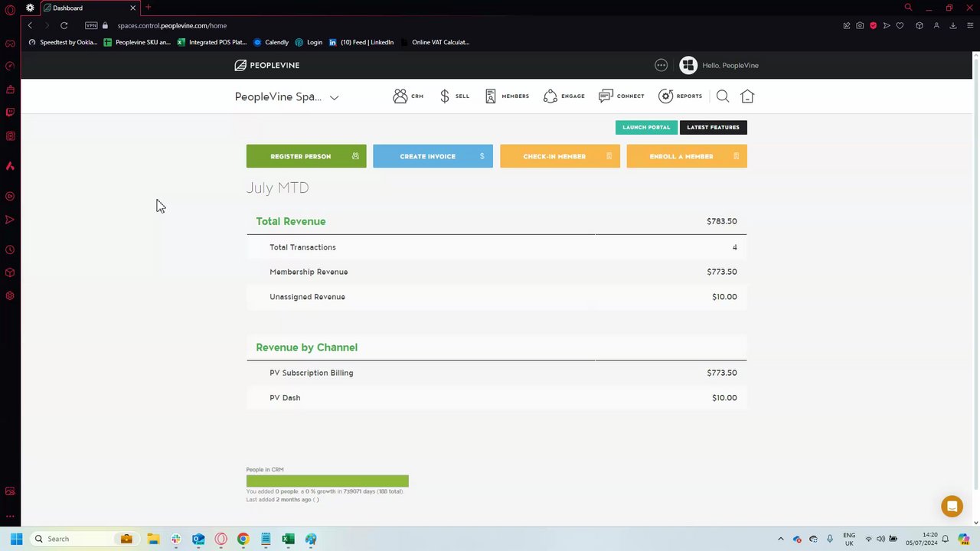This screenshot has width=980, height=551.
Task: Click the magnifier search icon in navigation
Action: (x=723, y=96)
